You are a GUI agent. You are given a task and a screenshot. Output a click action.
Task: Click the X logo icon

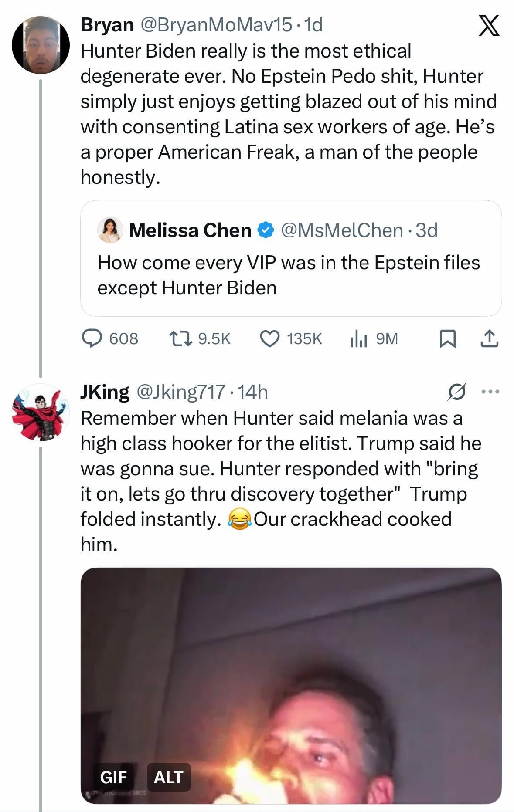pos(489,26)
